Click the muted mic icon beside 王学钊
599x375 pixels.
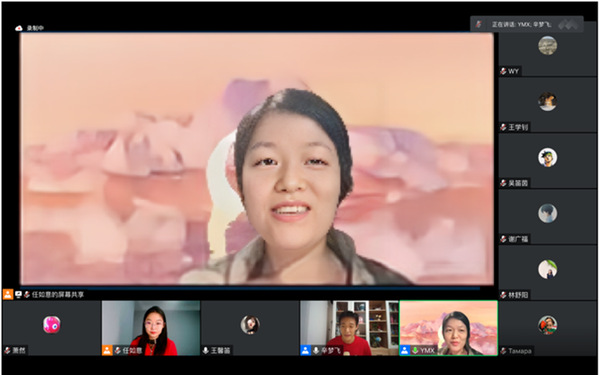pyautogui.click(x=503, y=127)
